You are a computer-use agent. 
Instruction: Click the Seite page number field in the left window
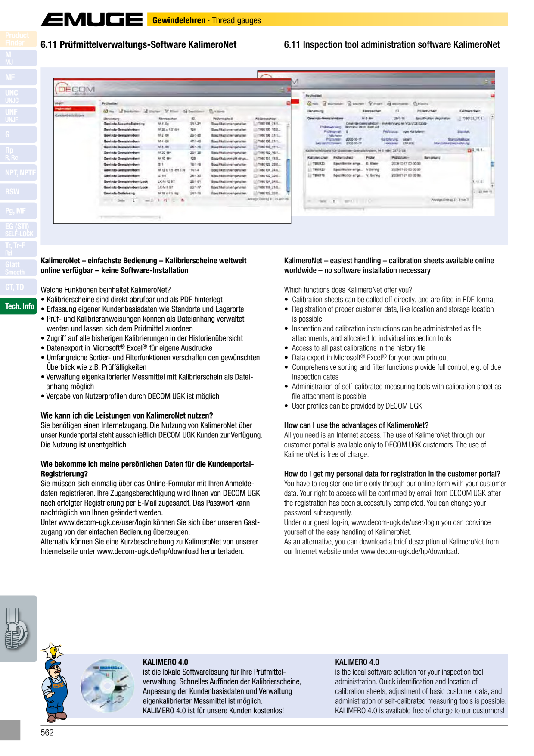pyautogui.click(x=134, y=200)
